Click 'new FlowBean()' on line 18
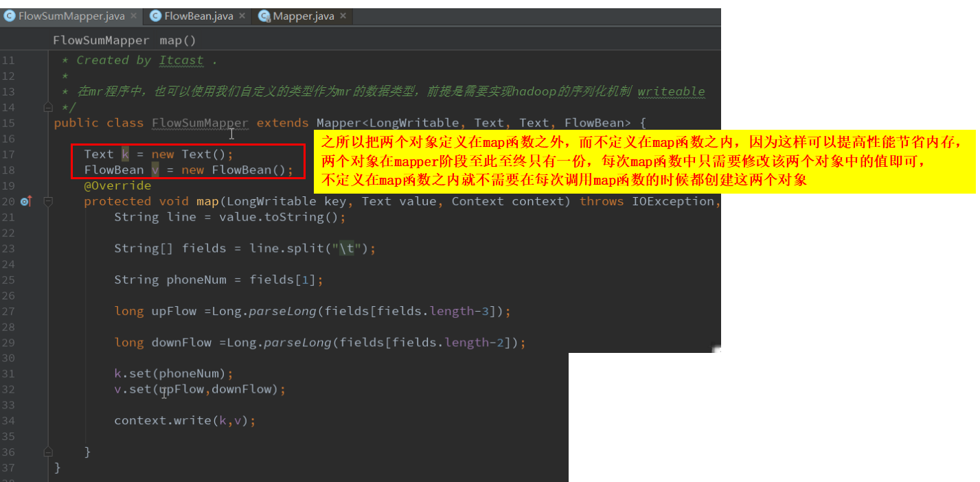Viewport: 980px width, 482px height. coord(233,170)
